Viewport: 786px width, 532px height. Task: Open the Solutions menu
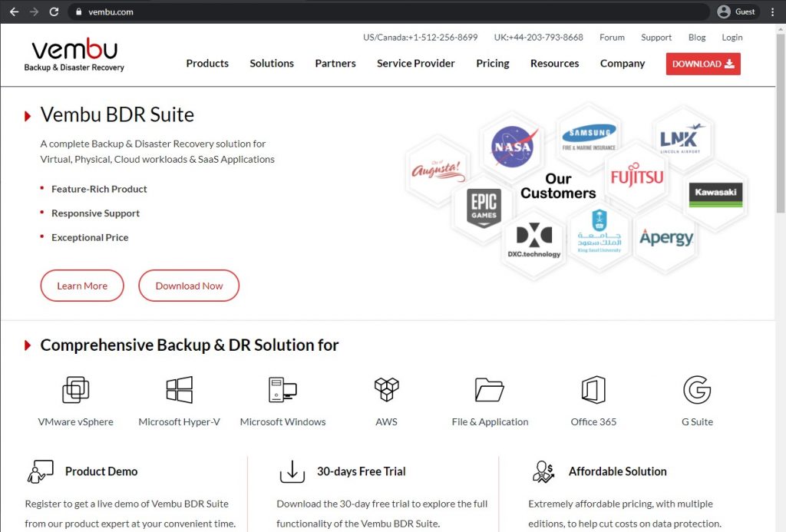pos(272,63)
